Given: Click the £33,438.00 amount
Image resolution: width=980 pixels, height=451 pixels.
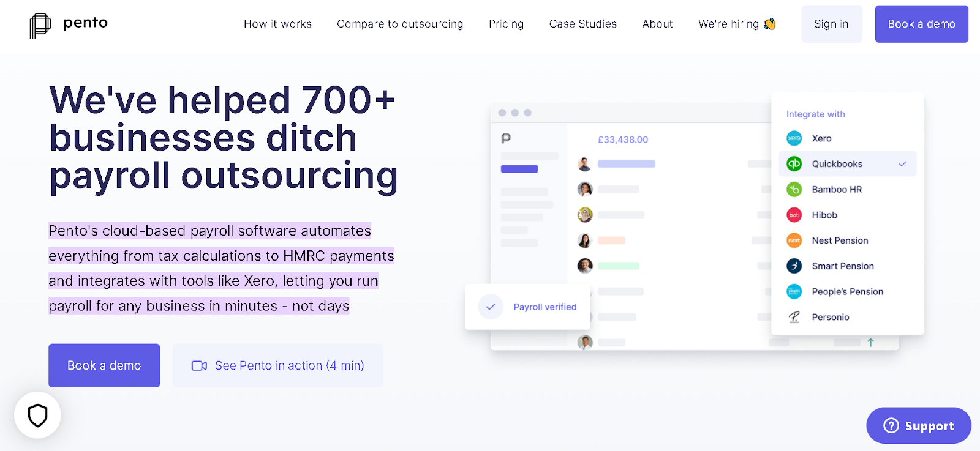Looking at the screenshot, I should click(x=623, y=140).
